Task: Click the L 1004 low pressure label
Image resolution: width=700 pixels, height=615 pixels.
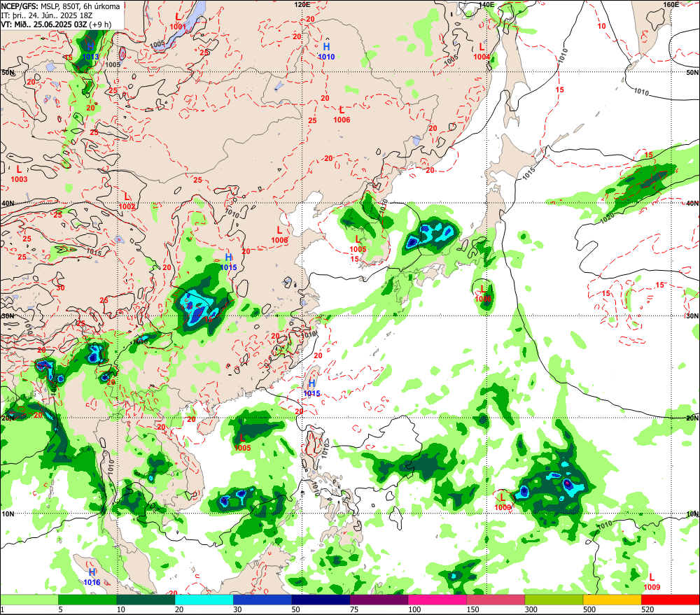Action: pos(482,51)
